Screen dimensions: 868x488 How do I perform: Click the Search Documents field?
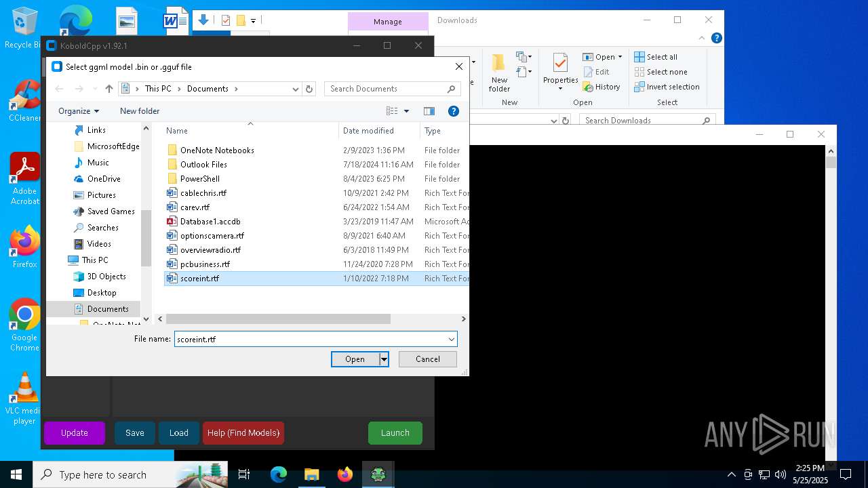(x=393, y=89)
